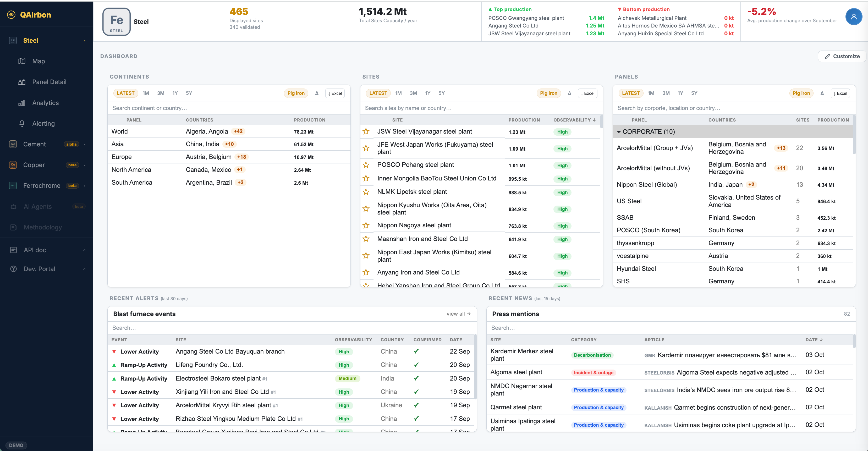Open Pig iron selector in Panels section
The width and height of the screenshot is (868, 451).
tap(801, 93)
